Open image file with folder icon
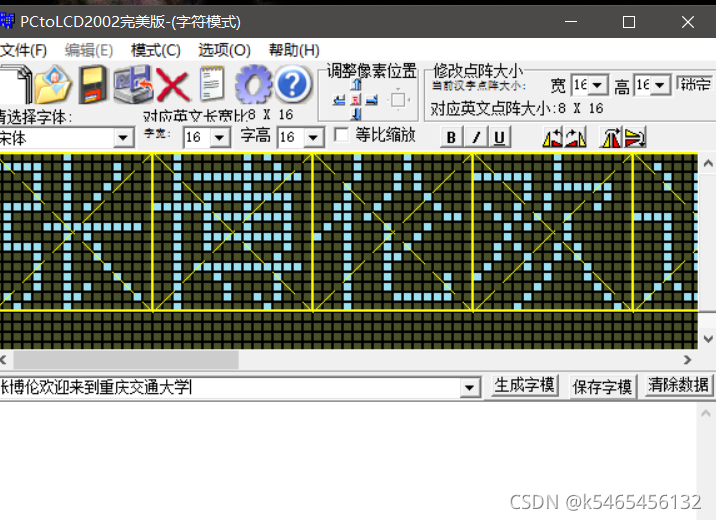This screenshot has width=716, height=520. (x=53, y=85)
